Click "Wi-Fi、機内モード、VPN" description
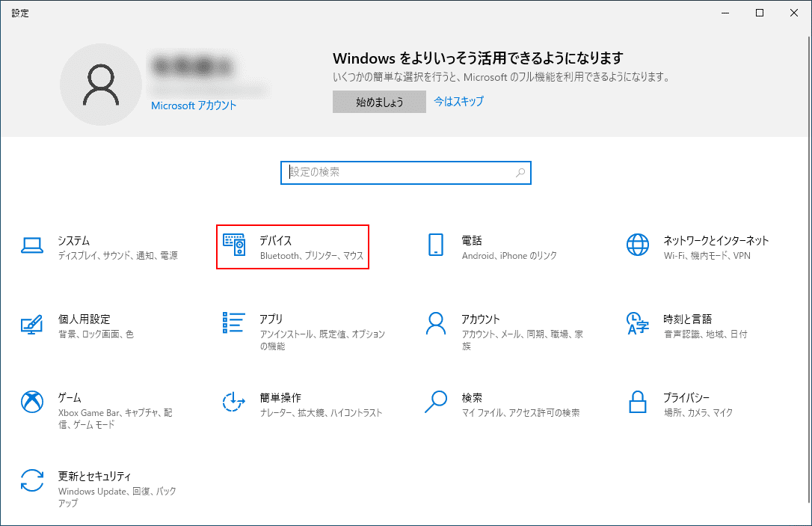Image resolution: width=812 pixels, height=526 pixels. (x=707, y=255)
